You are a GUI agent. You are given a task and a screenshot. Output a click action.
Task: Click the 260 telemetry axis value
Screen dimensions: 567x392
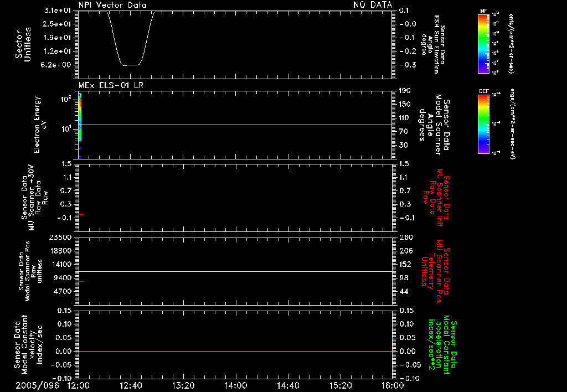click(x=406, y=238)
